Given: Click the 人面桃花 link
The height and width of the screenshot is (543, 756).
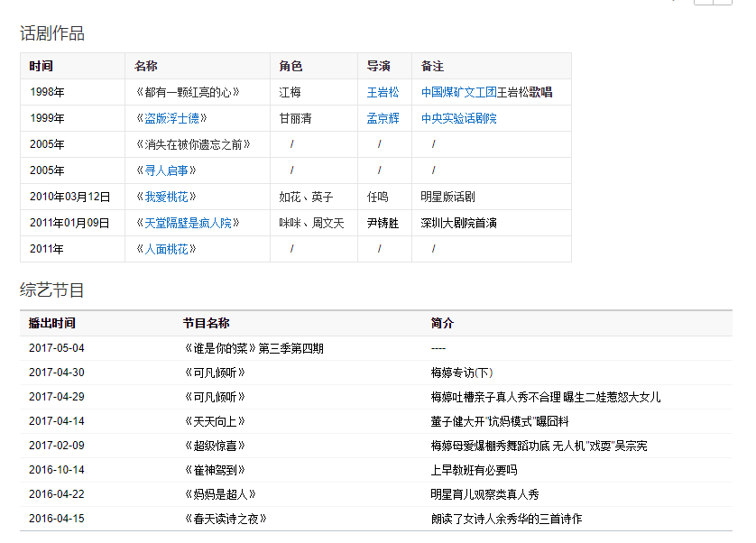Looking at the screenshot, I should coord(167,249).
